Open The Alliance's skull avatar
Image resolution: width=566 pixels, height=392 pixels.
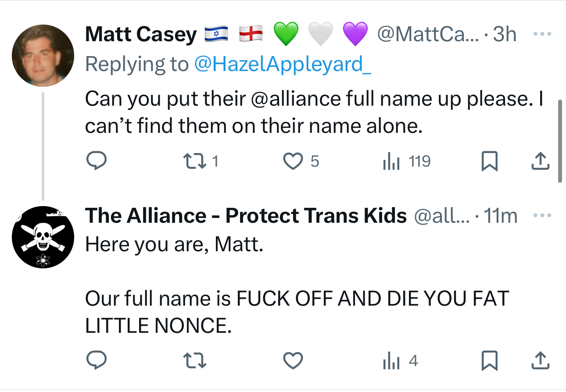click(43, 237)
